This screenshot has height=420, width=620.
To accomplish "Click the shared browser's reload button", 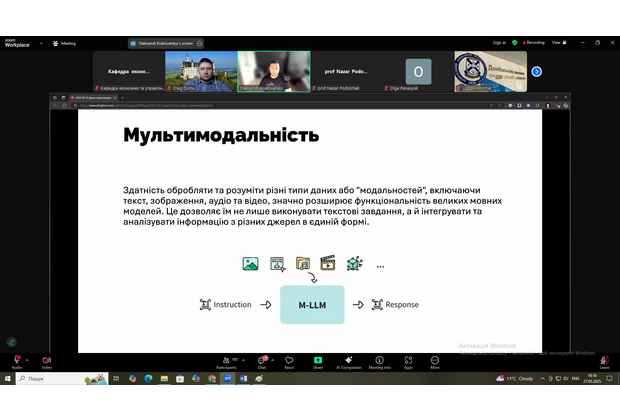I will [64, 106].
